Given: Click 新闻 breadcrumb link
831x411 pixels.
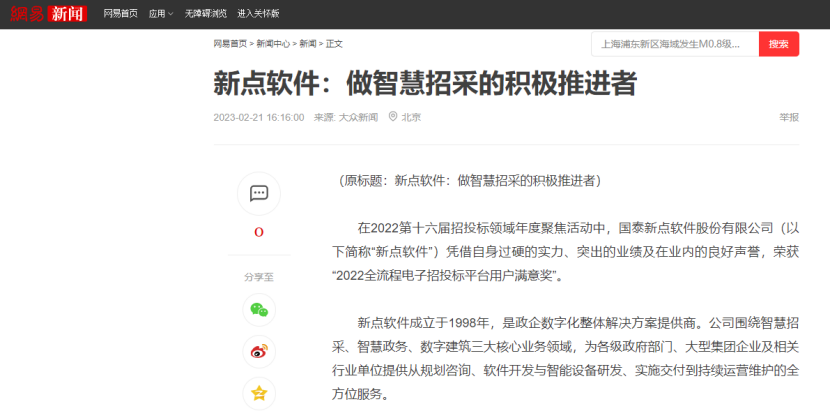Looking at the screenshot, I should click(307, 44).
